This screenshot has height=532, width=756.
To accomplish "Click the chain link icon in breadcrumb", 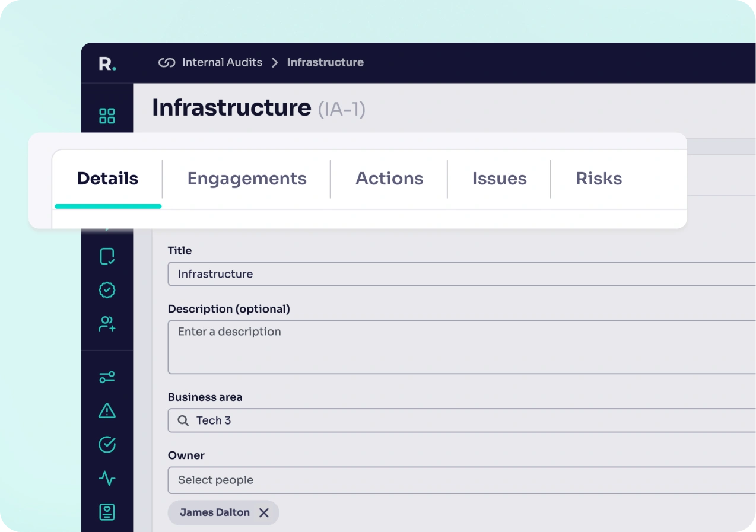I will pos(167,63).
